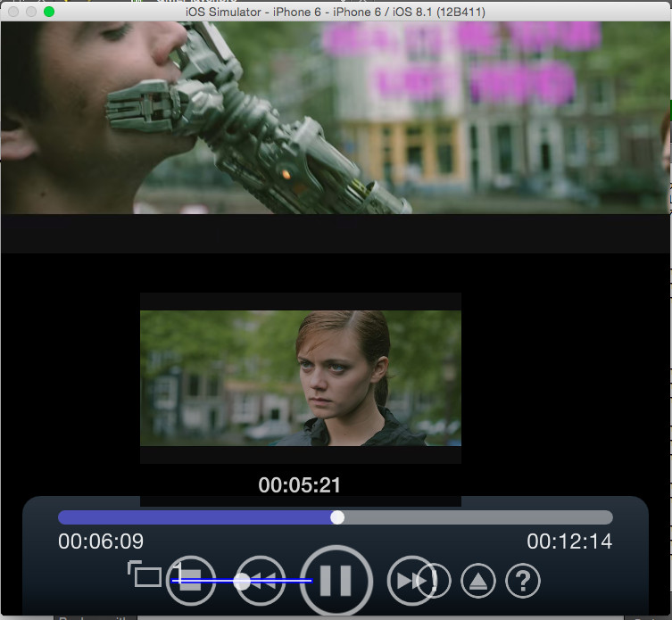Click the iOS Simulator window title bar
672x620 pixels.
tap(336, 10)
